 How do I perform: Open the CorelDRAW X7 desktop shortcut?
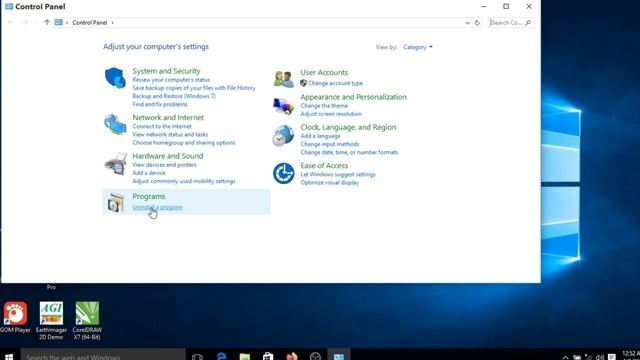87,320
